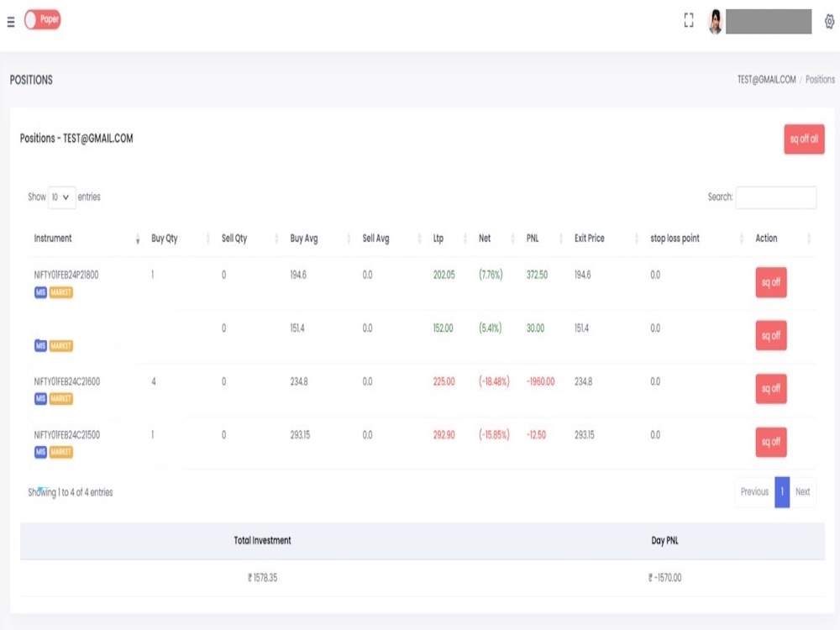Sort by Instrument column
The height and width of the screenshot is (630, 840).
tap(87, 239)
